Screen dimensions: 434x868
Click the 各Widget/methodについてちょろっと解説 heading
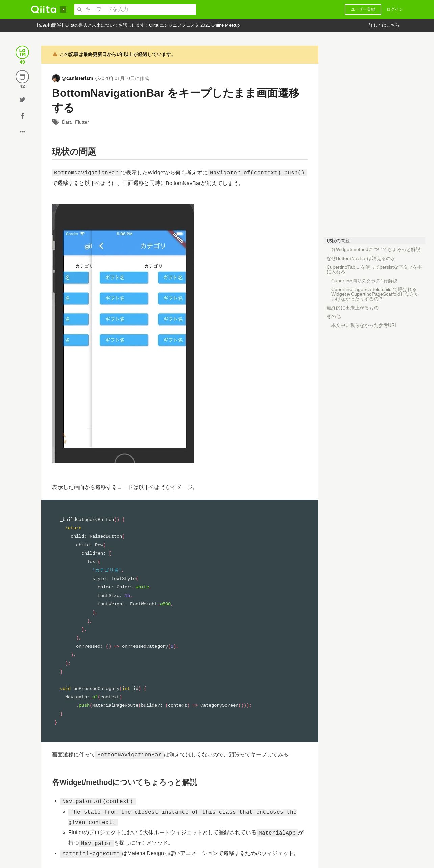pos(124,782)
